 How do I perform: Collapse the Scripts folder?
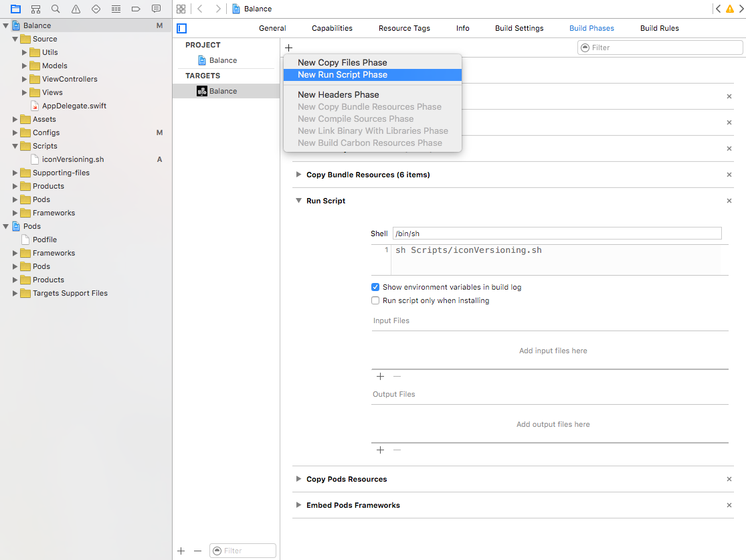15,146
